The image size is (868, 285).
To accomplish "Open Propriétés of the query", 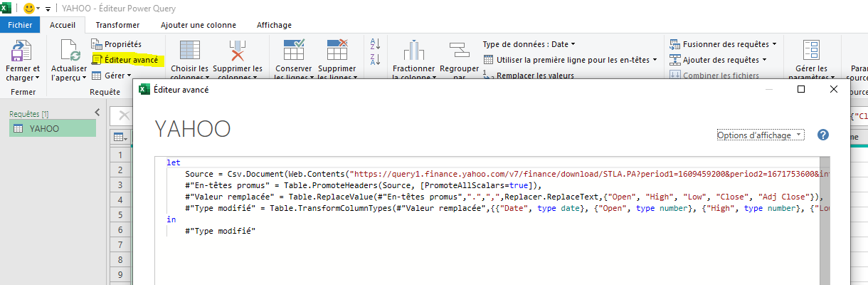I will [117, 45].
